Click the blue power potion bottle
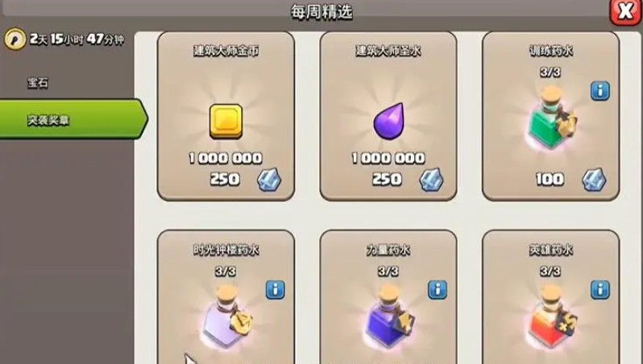This screenshot has width=643, height=364. coord(388,318)
